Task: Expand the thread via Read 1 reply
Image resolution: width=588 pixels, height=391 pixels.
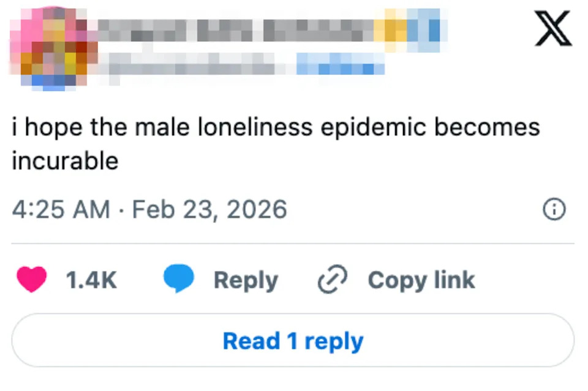Action: [294, 341]
